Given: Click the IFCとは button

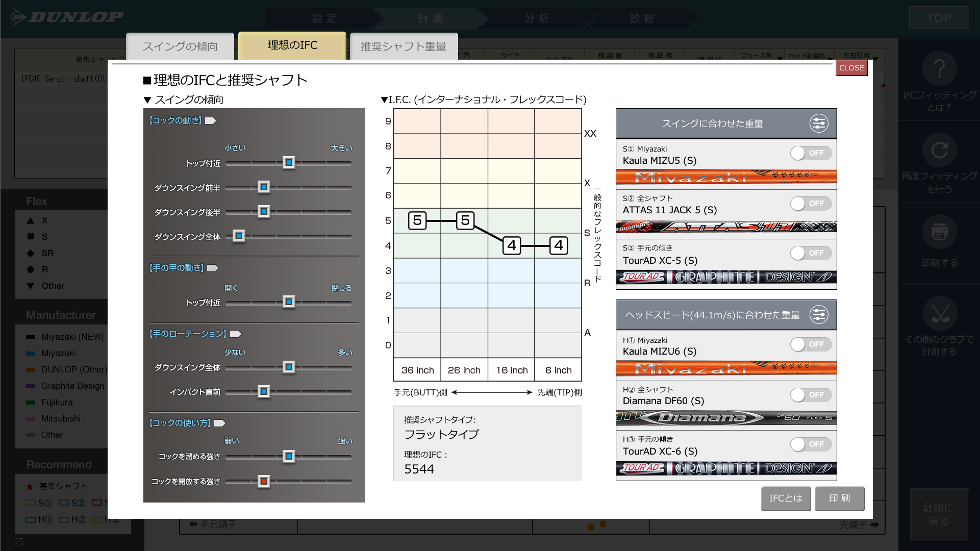Looking at the screenshot, I should pos(786,498).
